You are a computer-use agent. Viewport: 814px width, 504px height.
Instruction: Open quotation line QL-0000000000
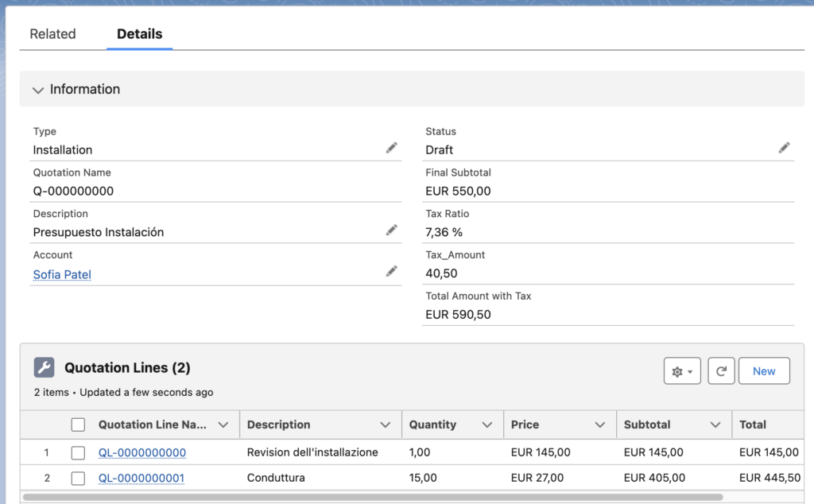[x=142, y=452]
